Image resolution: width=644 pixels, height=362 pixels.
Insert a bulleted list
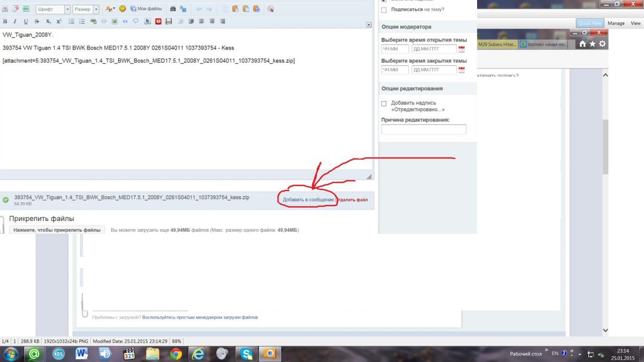click(71, 21)
